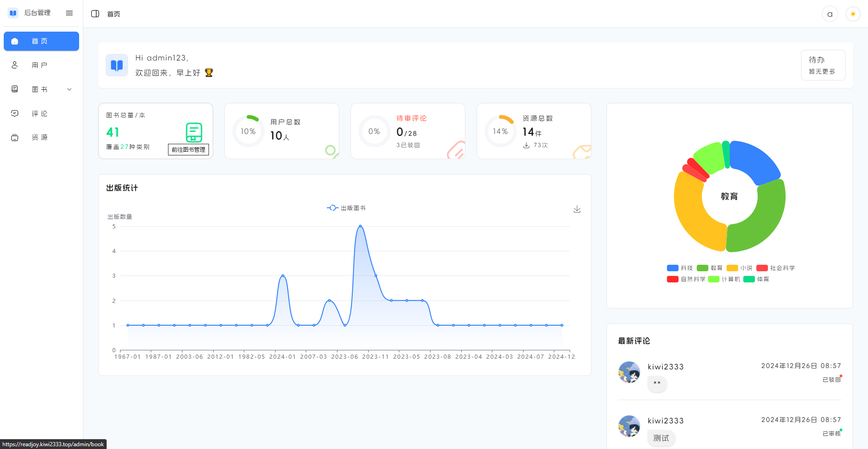Collapse sidebar with hamburger menu icon

click(x=69, y=13)
